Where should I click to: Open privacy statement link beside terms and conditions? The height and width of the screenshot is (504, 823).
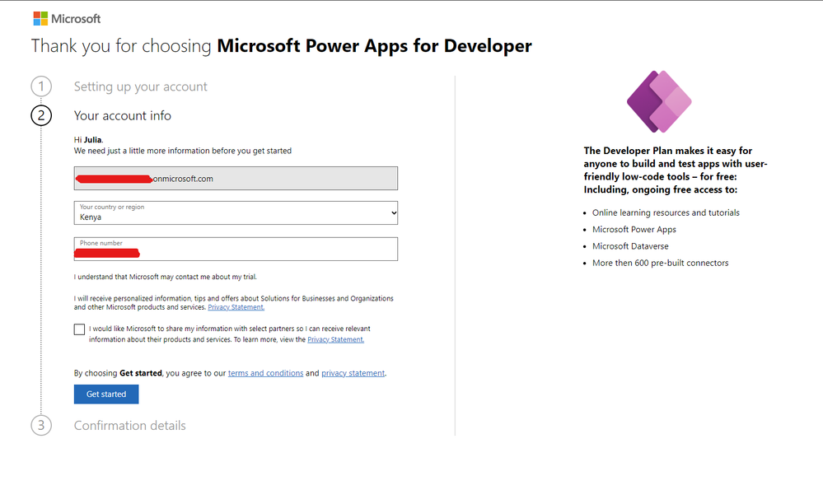click(353, 373)
